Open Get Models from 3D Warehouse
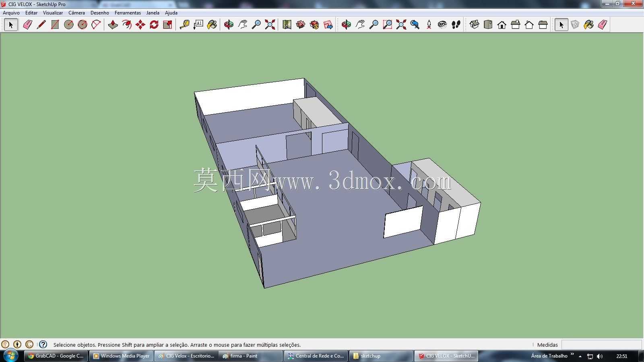 (x=301, y=25)
